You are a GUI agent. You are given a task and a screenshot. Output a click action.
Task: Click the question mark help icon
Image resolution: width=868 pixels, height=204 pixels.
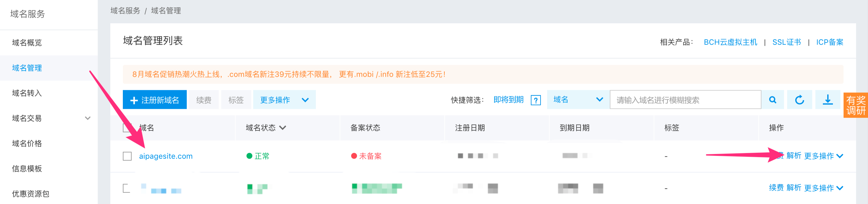pyautogui.click(x=536, y=100)
